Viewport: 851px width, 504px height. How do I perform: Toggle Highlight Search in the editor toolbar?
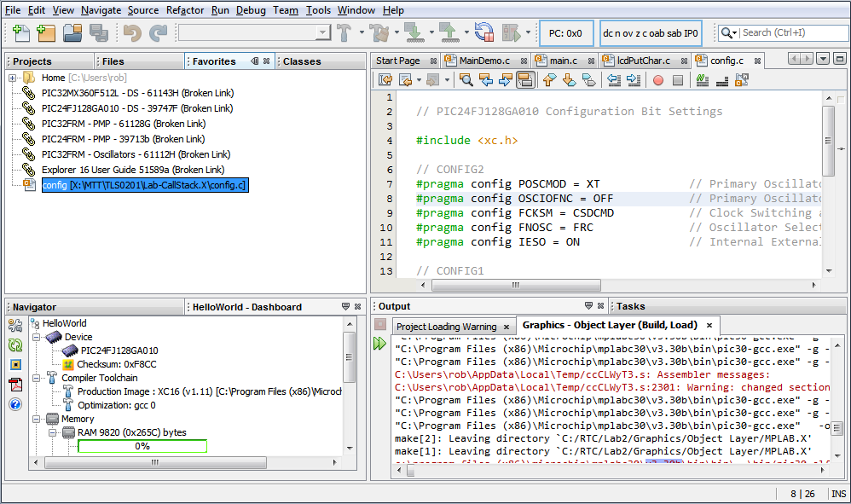click(x=526, y=80)
